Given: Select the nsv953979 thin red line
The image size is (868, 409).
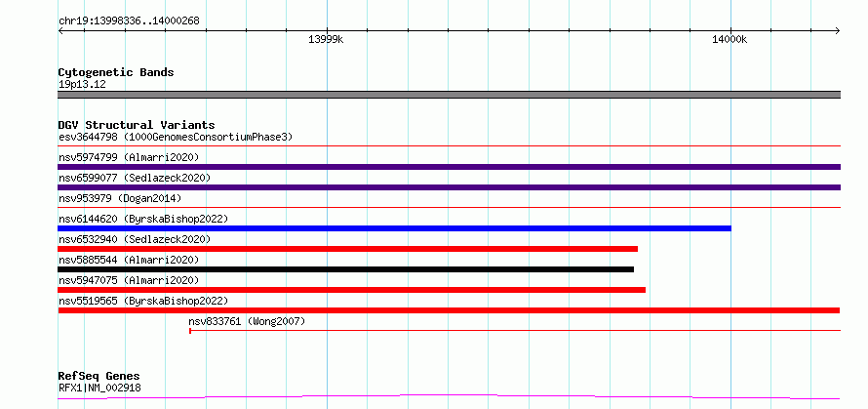Looking at the screenshot, I should 449,208.
